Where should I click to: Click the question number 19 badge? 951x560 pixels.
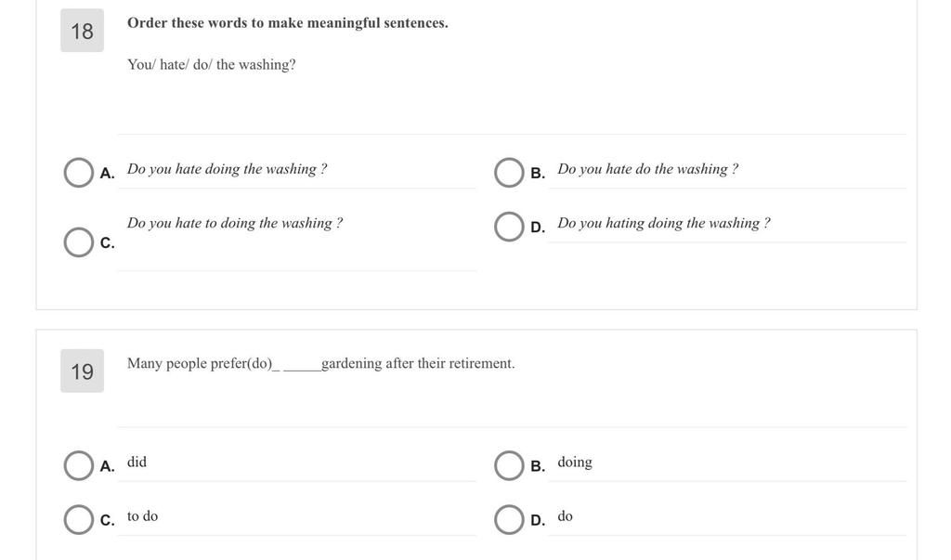(82, 371)
